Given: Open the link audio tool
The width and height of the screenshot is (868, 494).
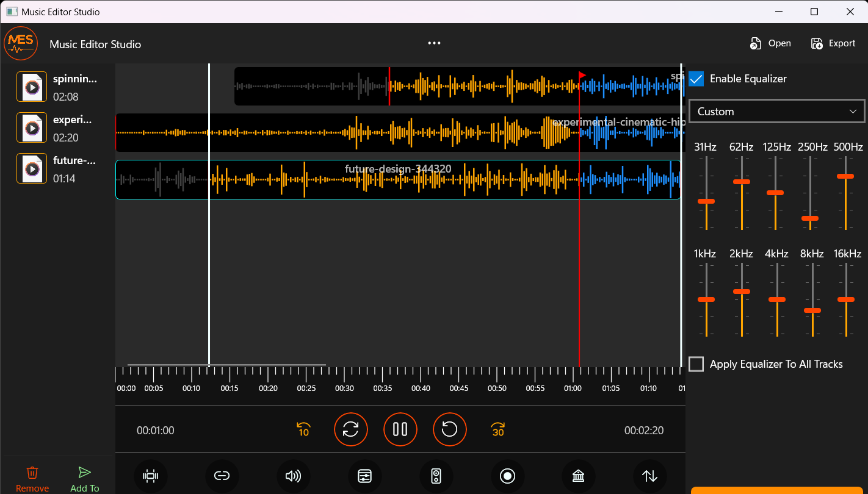Looking at the screenshot, I should tap(222, 476).
